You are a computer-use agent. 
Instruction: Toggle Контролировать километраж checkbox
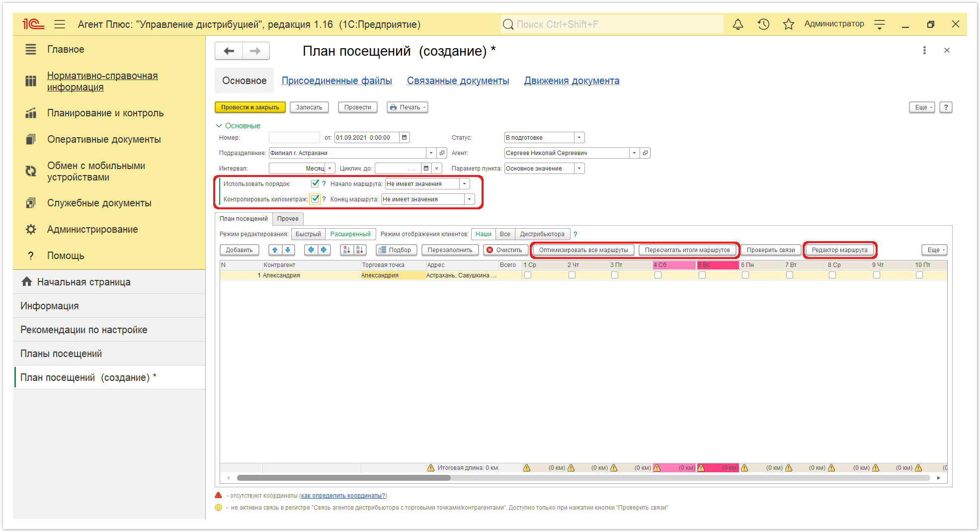[x=315, y=199]
